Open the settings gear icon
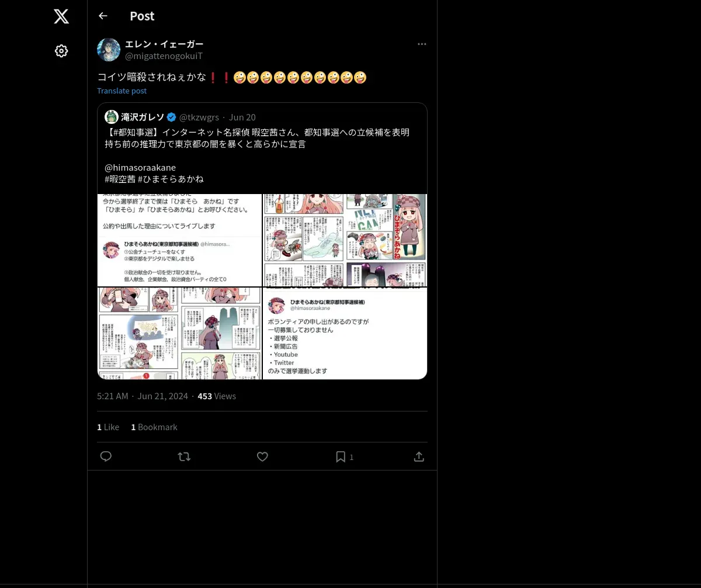This screenshot has width=701, height=588. pyautogui.click(x=61, y=51)
